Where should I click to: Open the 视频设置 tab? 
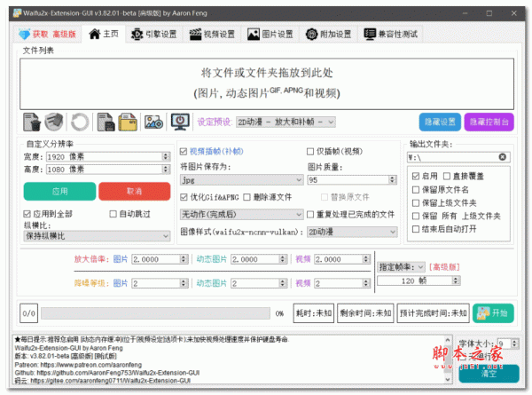(212, 35)
